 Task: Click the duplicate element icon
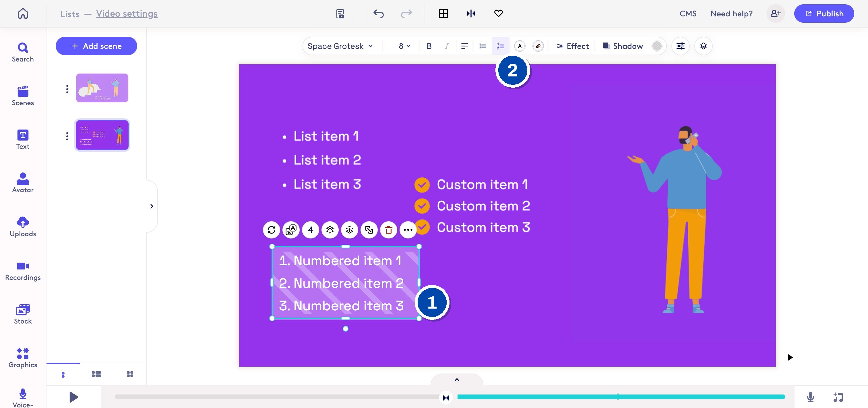369,230
